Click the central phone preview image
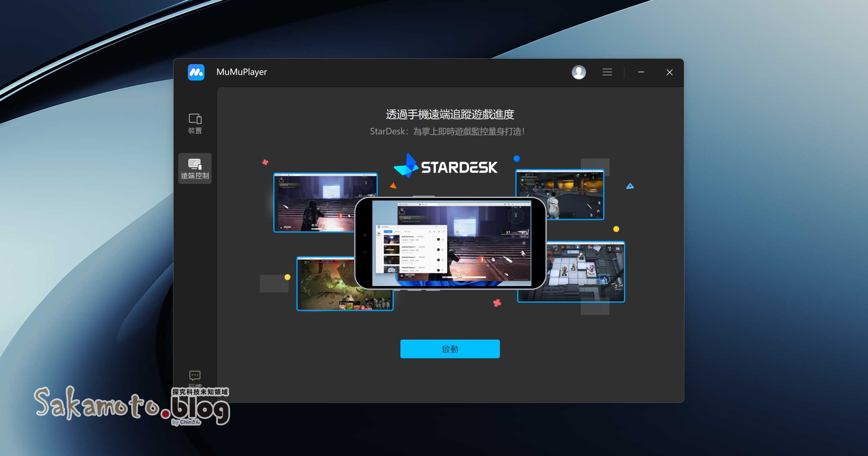The height and width of the screenshot is (456, 868). tap(450, 243)
